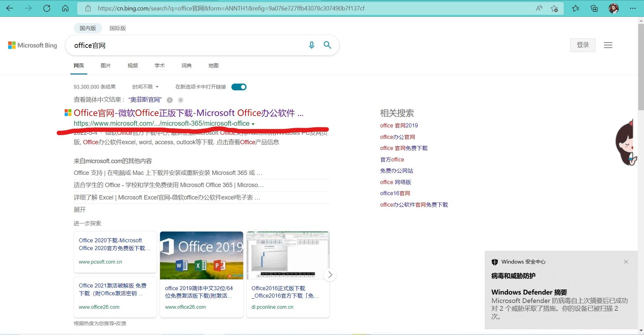
Task: Start voice search with the microphone
Action: [312, 45]
